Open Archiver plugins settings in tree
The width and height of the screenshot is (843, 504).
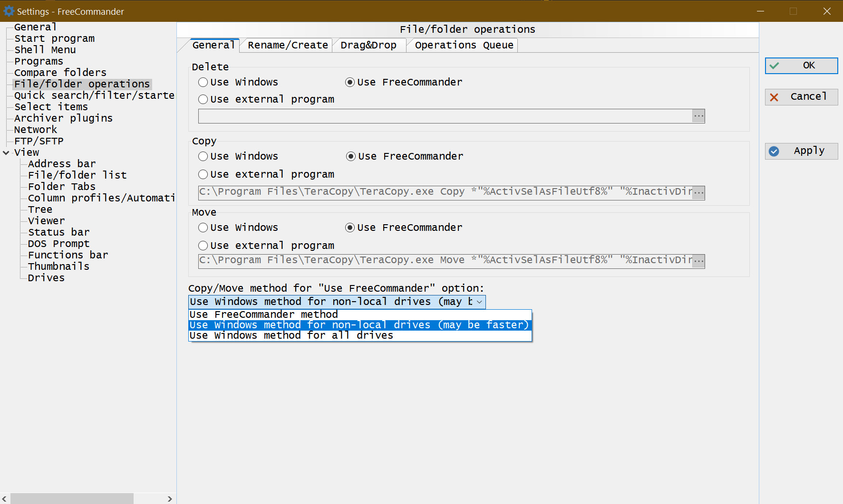pyautogui.click(x=63, y=118)
